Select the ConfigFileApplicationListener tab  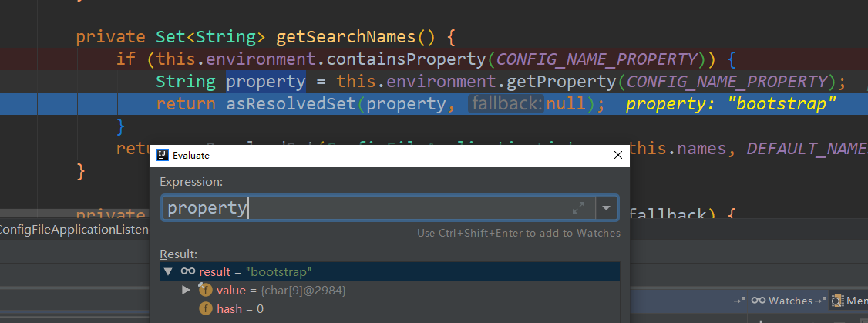tap(73, 229)
